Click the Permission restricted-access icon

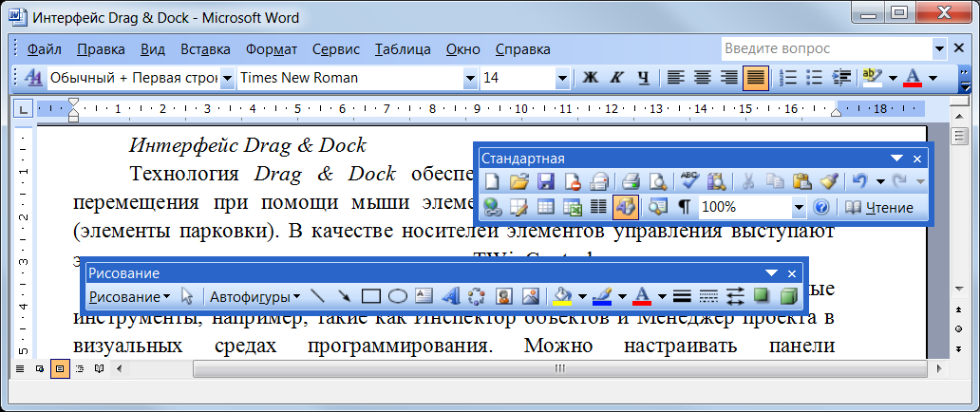pyautogui.click(x=572, y=182)
